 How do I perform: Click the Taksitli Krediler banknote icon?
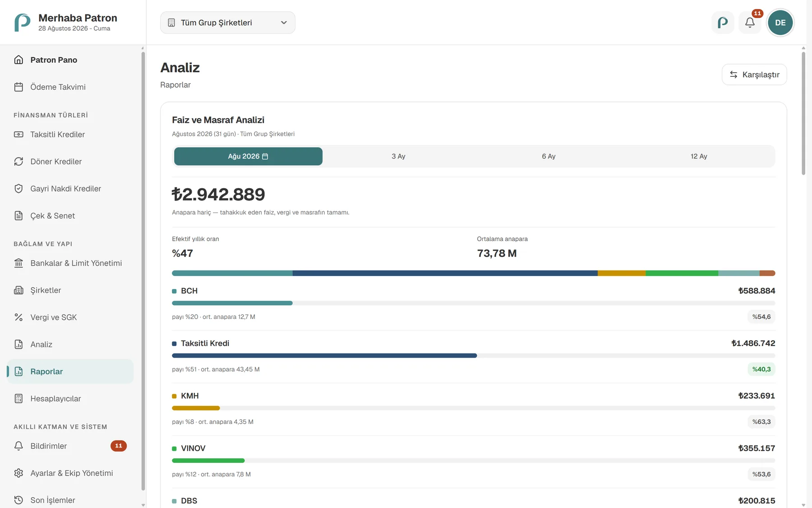click(18, 135)
